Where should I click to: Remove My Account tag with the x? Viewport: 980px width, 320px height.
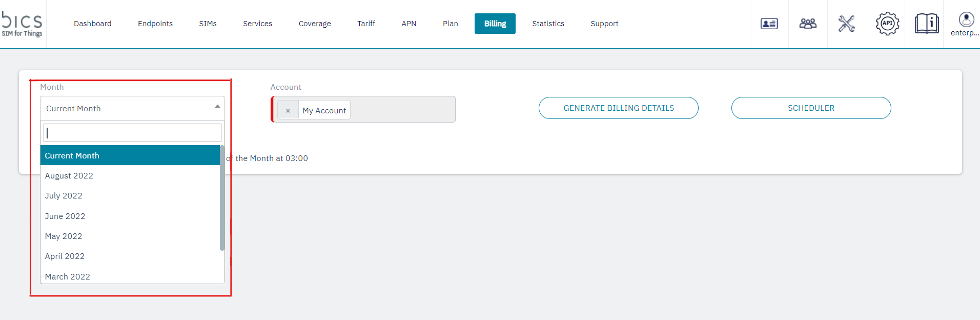click(x=288, y=110)
